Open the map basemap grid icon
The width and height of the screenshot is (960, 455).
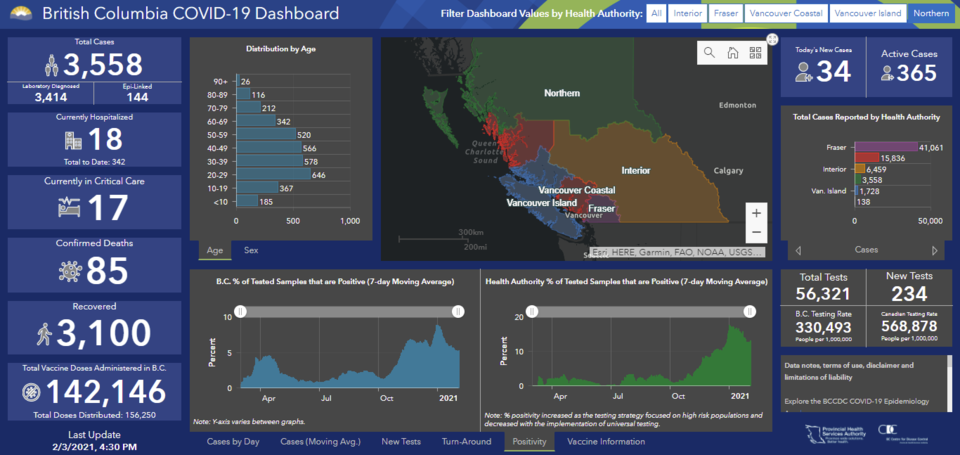pos(754,53)
